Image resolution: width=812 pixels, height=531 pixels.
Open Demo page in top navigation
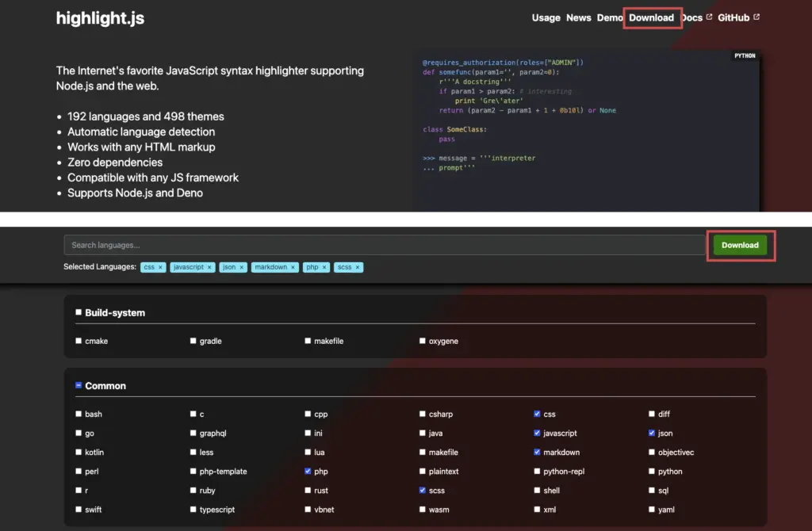(x=610, y=17)
